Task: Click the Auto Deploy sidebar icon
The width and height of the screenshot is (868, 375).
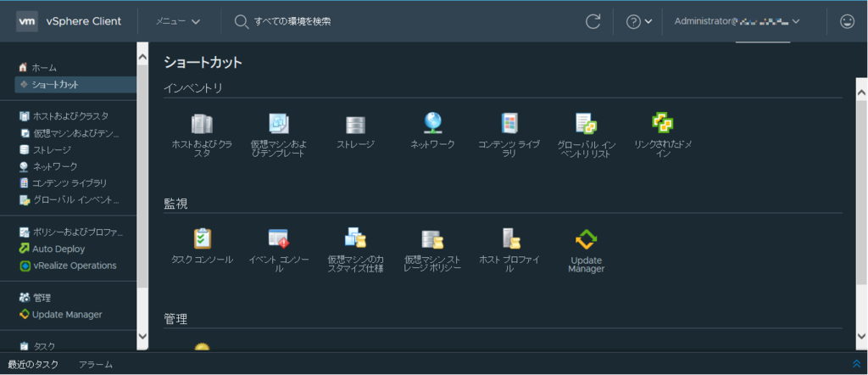Action: coord(25,249)
